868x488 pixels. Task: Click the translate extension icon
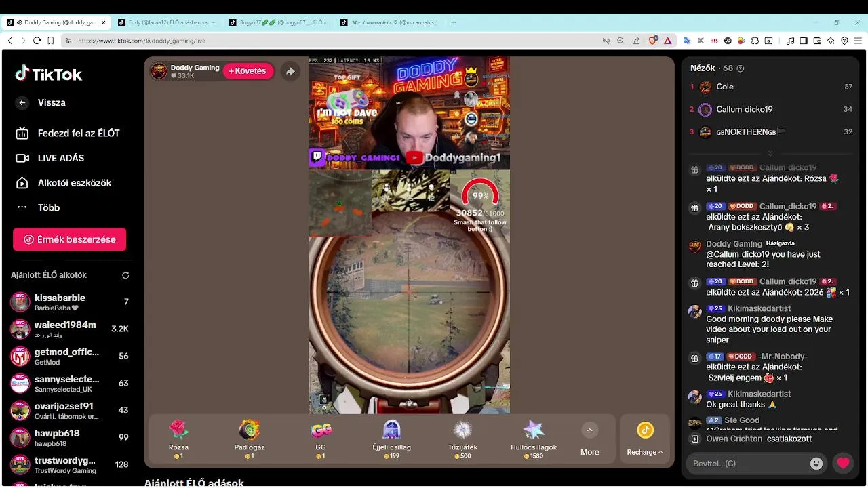pyautogui.click(x=687, y=41)
